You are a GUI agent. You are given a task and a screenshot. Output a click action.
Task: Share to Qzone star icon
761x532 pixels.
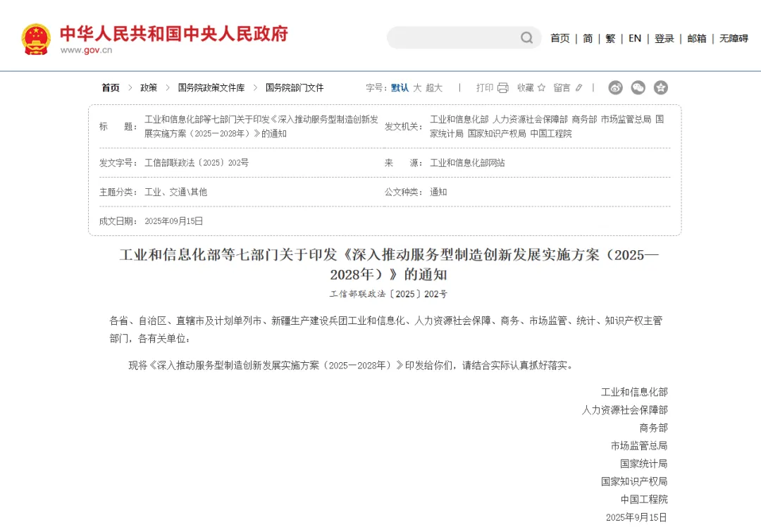[660, 87]
